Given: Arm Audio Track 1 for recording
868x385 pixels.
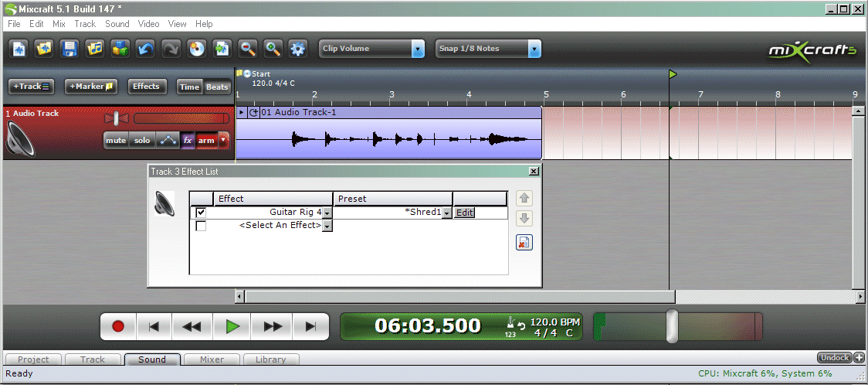Looking at the screenshot, I should [206, 141].
